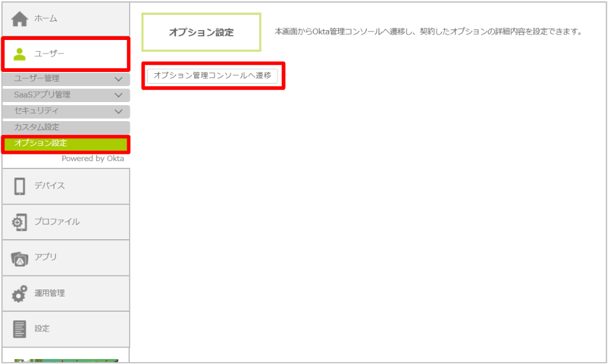Open the セキュリティ submenu label
Screen dimensions: 608x364
36,111
